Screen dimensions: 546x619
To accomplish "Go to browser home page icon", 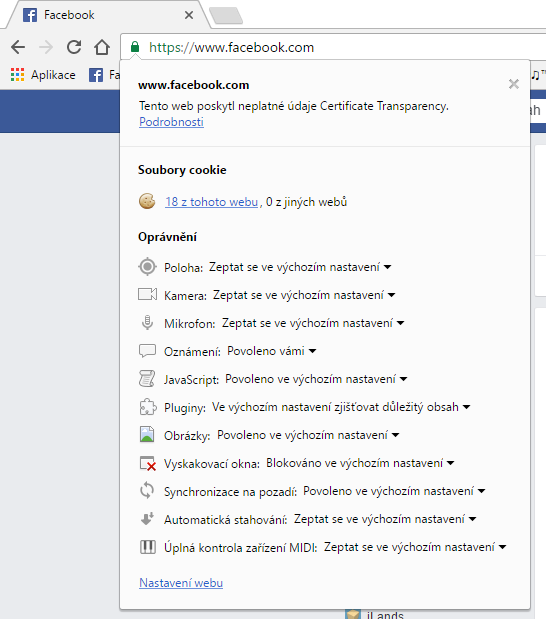I will pyautogui.click(x=102, y=47).
